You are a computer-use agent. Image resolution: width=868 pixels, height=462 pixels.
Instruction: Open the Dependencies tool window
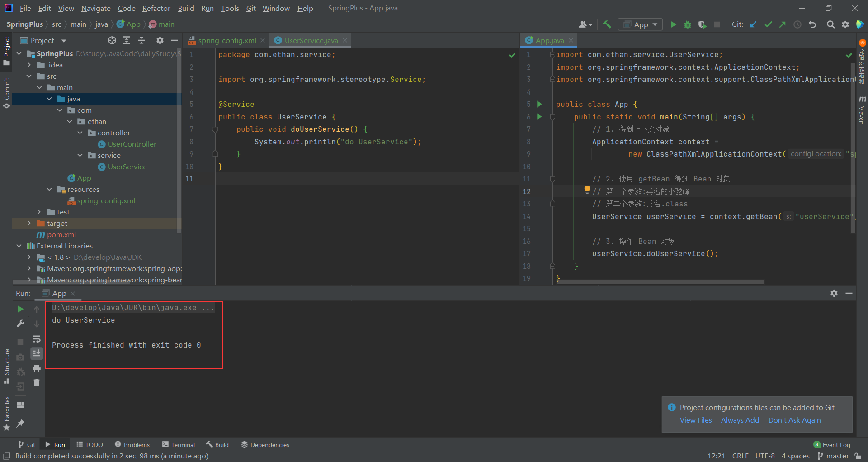[x=265, y=445]
